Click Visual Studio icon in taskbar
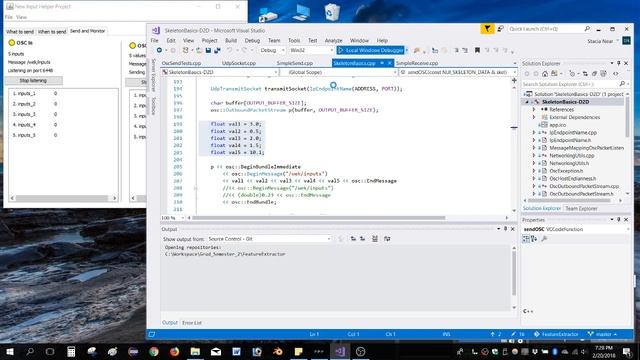Viewport: 640px width, 360px height. (x=340, y=351)
